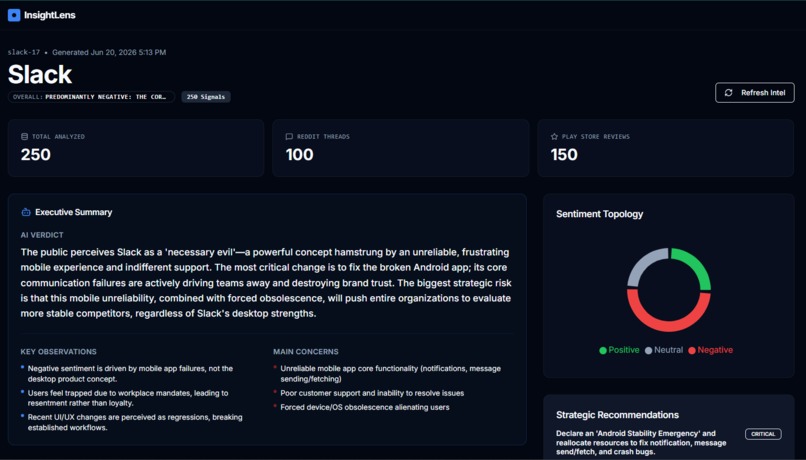Viewport: 806px width, 460px height.
Task: Click 'Users feel trapped' observation
Action: click(x=128, y=398)
